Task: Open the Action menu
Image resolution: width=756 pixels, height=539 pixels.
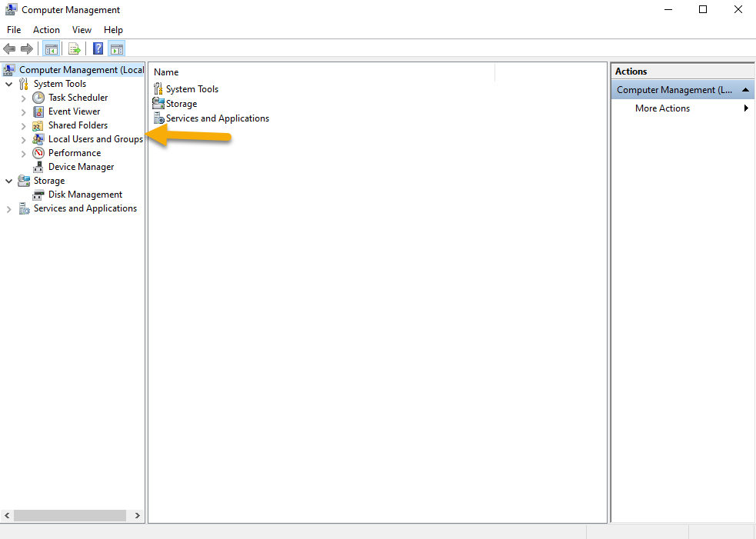Action: (46, 30)
